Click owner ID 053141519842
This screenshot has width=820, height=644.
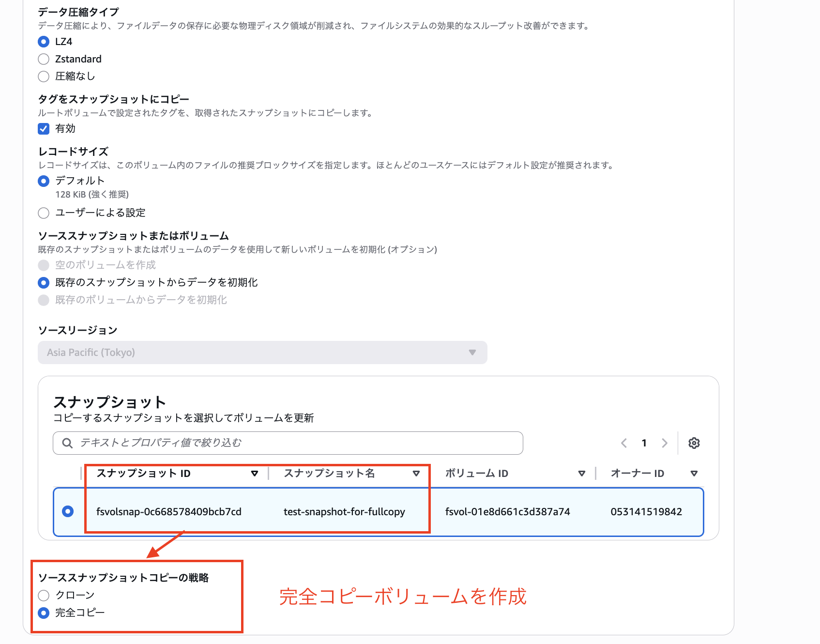646,512
